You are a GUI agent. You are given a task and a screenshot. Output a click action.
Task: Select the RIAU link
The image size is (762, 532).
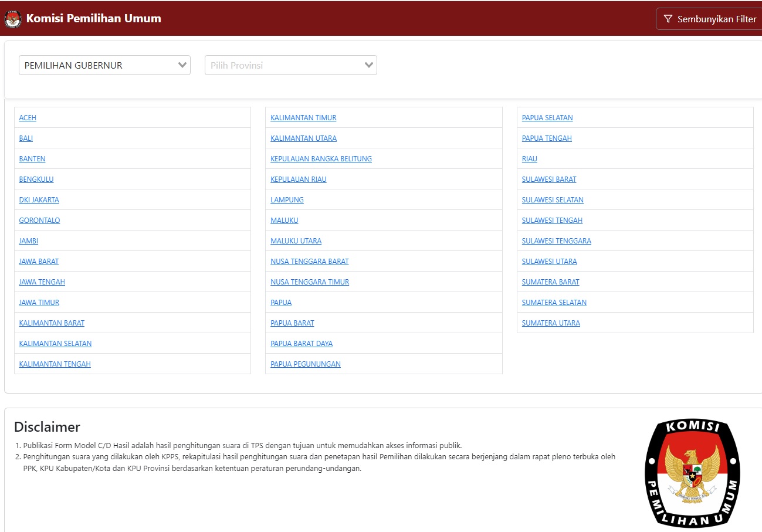click(529, 159)
